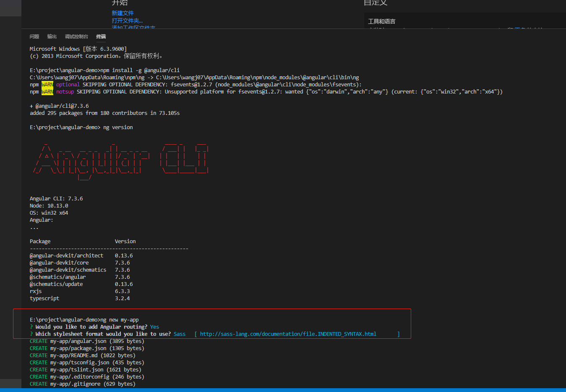Click the 'ng new my-app' command line

click(84, 320)
